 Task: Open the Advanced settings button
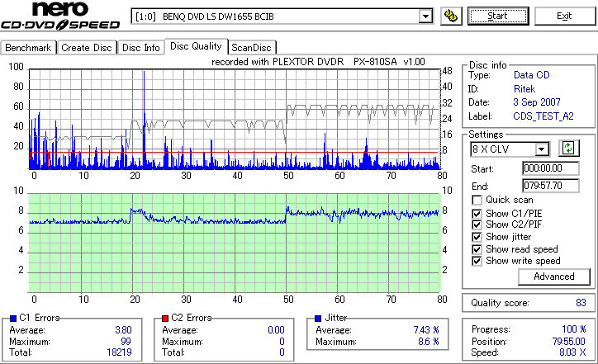pos(553,277)
